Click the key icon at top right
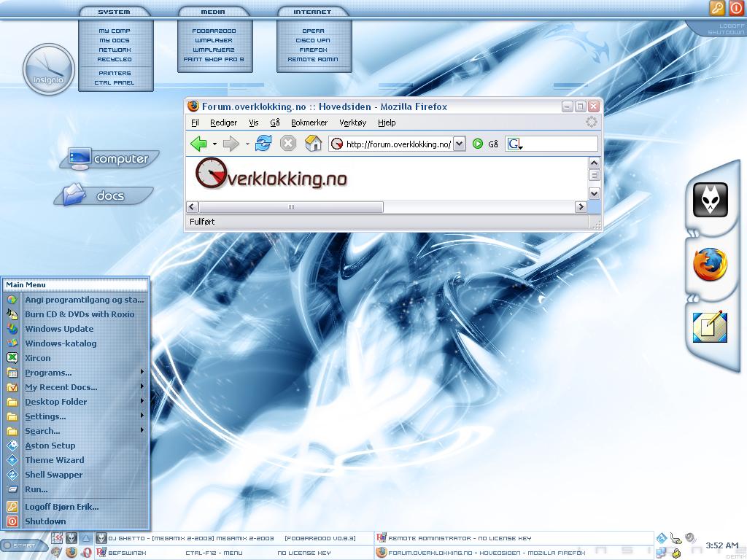 click(x=717, y=7)
